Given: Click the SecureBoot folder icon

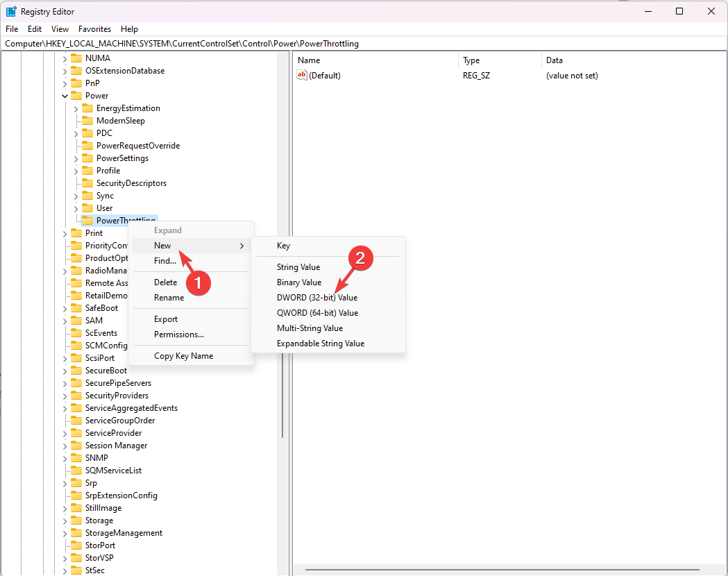Looking at the screenshot, I should click(x=76, y=371).
